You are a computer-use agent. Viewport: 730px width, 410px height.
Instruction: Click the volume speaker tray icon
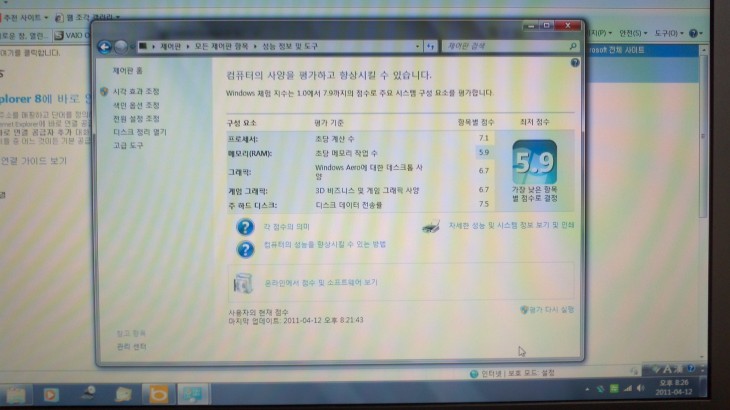(641, 389)
